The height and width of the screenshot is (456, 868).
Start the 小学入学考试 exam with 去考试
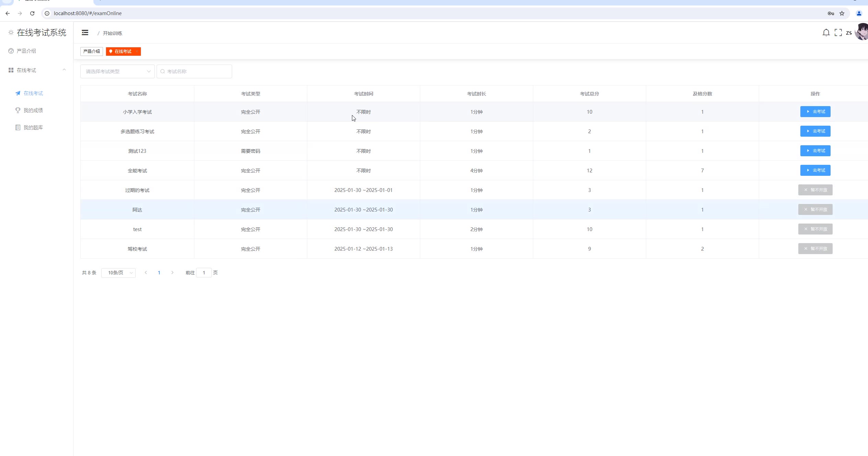(815, 112)
